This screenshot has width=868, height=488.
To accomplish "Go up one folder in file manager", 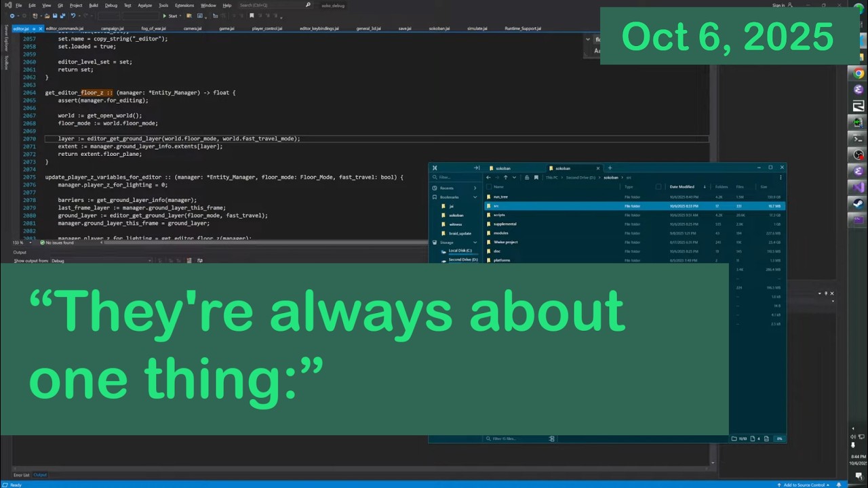I will click(505, 178).
